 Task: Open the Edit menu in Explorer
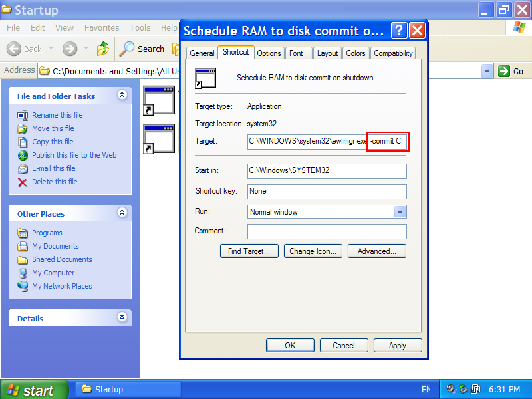coord(38,27)
